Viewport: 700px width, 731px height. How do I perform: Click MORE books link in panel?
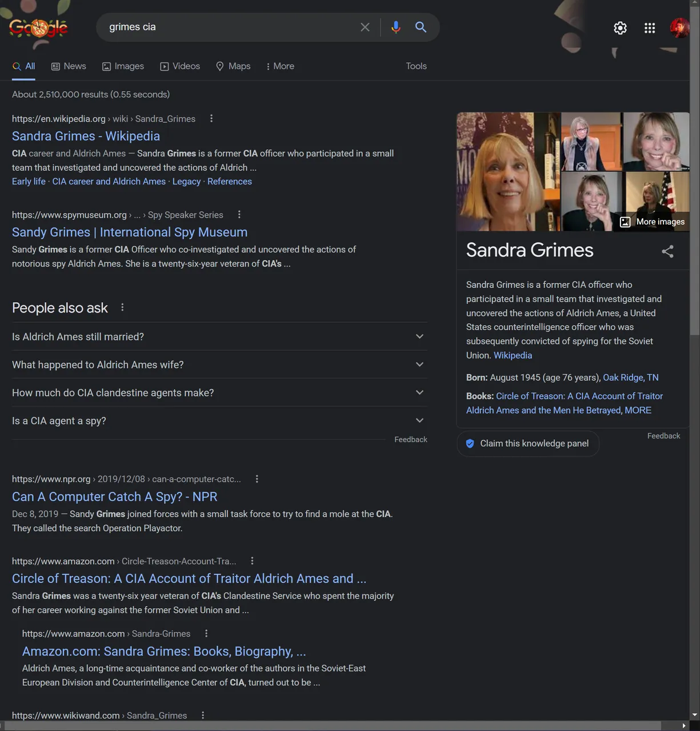point(638,410)
